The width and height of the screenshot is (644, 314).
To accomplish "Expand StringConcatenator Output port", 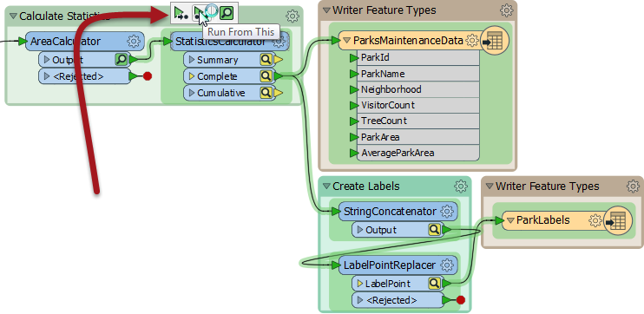I will [x=360, y=230].
